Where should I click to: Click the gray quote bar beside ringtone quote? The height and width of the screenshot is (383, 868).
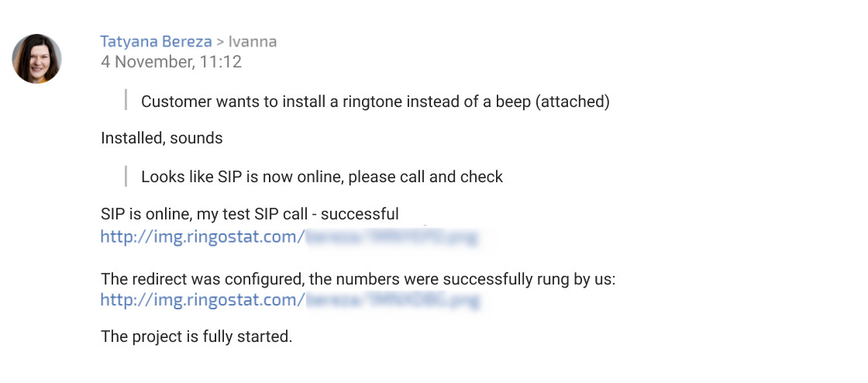tap(126, 99)
